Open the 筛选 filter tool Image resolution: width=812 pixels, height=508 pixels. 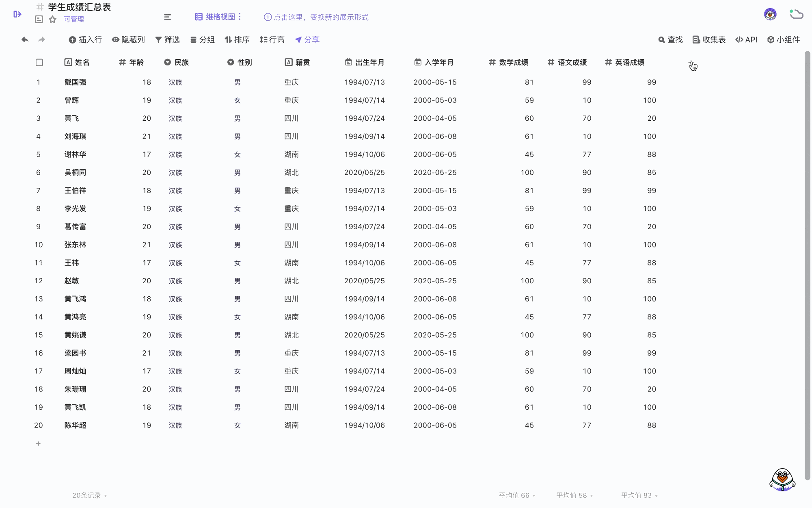point(168,39)
